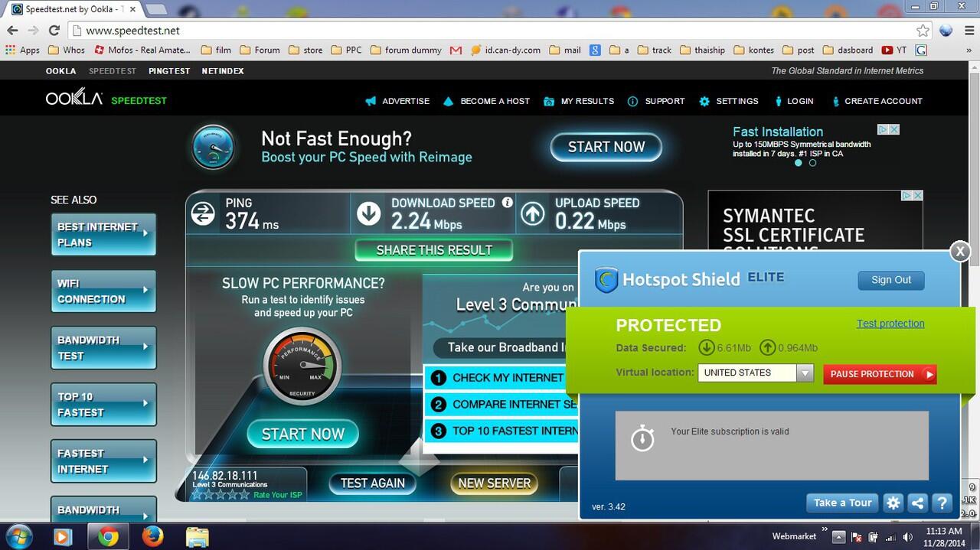The image size is (980, 550).
Task: Bookmark this page with the star
Action: click(923, 31)
